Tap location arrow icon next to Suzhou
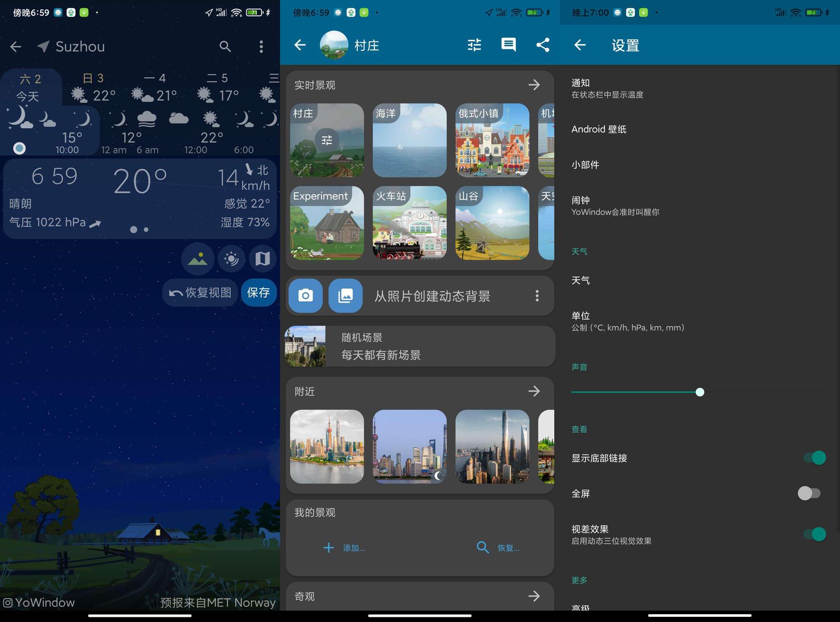Image resolution: width=840 pixels, height=622 pixels. click(44, 47)
